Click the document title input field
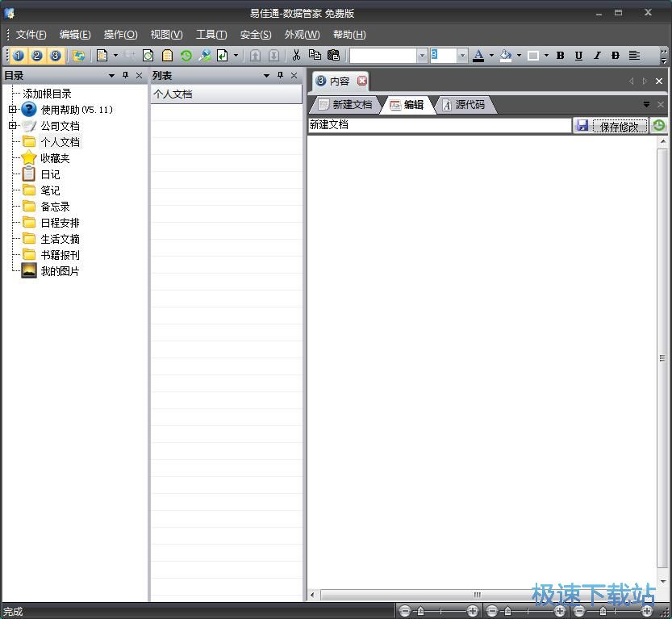The width and height of the screenshot is (672, 619). coord(439,126)
